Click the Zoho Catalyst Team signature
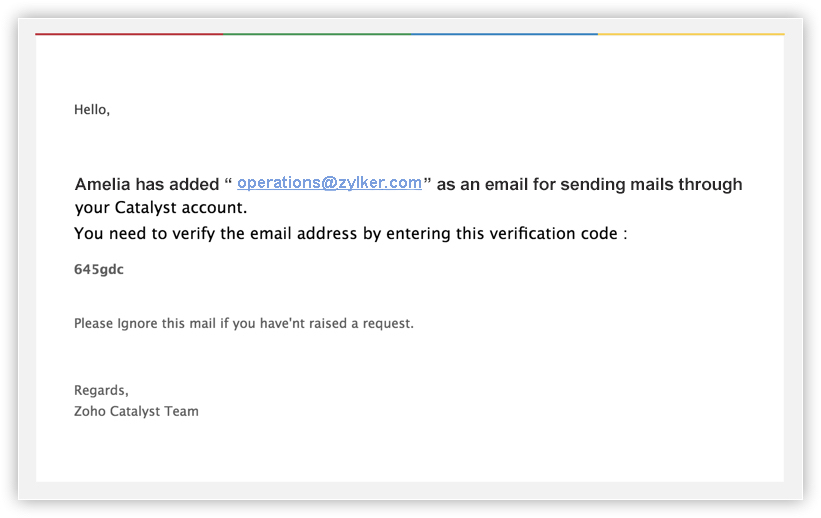Viewport: 821px width, 518px height. tap(136, 411)
